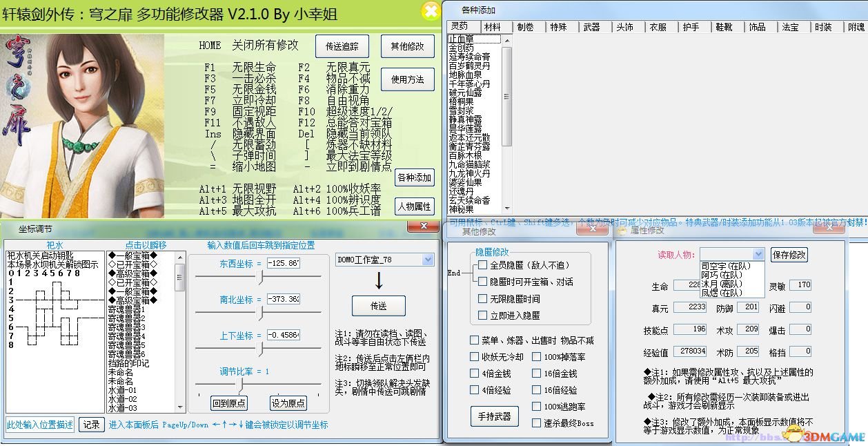This screenshot has width=868, height=446.
Task: Open the 人物属性 button
Action: pyautogui.click(x=414, y=206)
